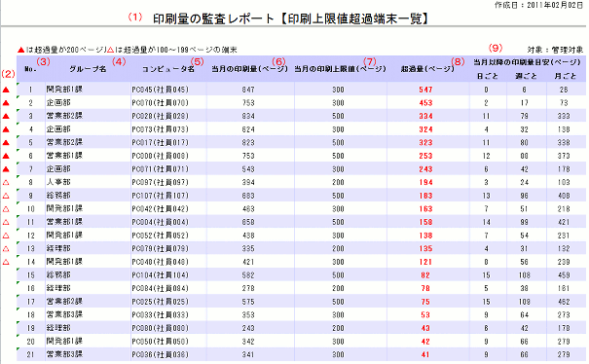Select computer PC036(社員036) in the last row
Image resolution: width=589 pixels, height=364 pixels.
(x=160, y=354)
